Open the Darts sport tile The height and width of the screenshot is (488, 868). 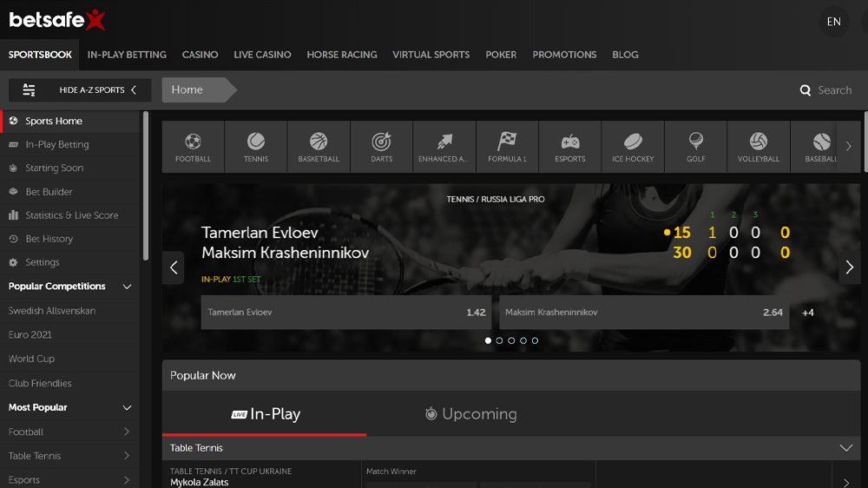click(381, 147)
